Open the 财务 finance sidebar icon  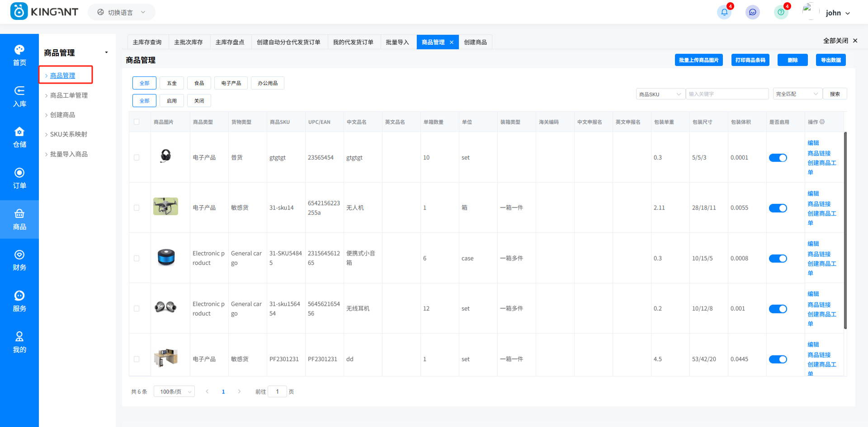19,260
